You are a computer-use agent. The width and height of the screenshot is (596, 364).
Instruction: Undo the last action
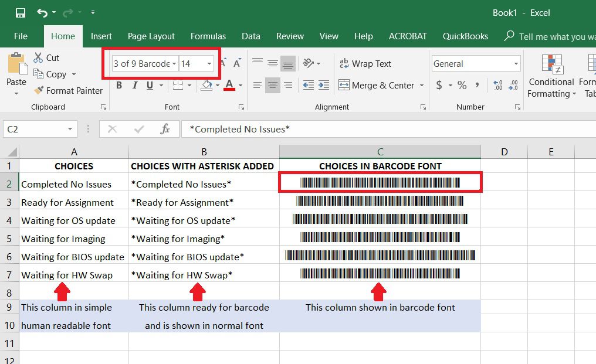click(42, 13)
